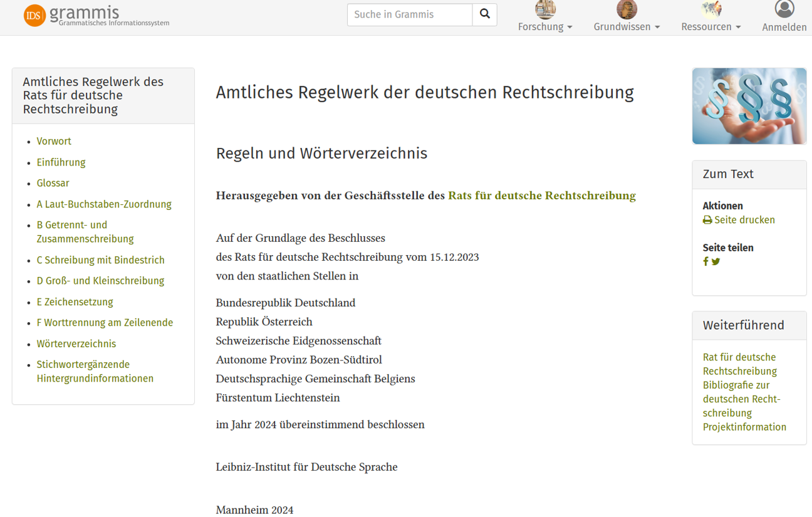
Task: Click inside the Suche in Grammis field
Action: (x=409, y=14)
